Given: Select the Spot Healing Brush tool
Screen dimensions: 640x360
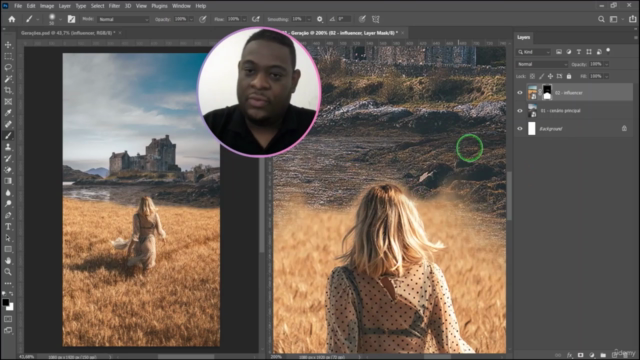Looking at the screenshot, I should [x=8, y=124].
